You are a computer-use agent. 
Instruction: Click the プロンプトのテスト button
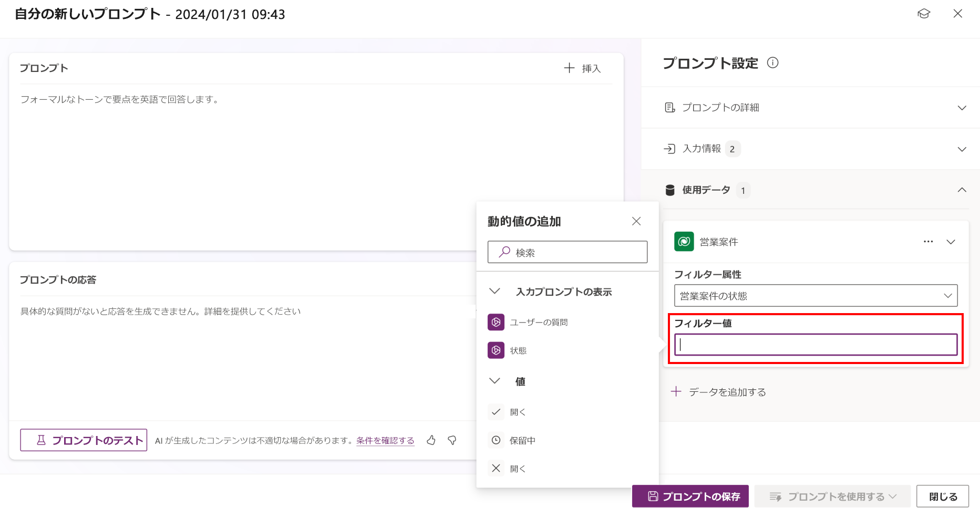click(x=84, y=440)
